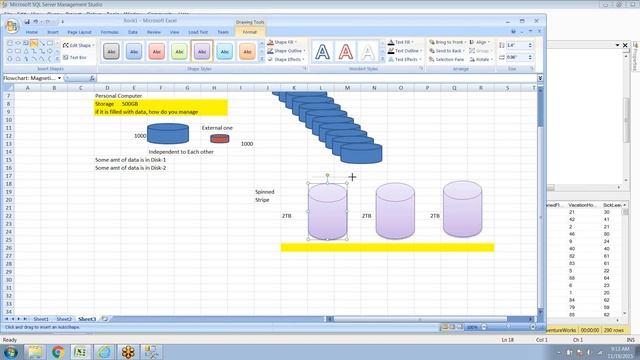Click the Normal view status bar icon
The height and width of the screenshot is (360, 640).
coord(445,327)
